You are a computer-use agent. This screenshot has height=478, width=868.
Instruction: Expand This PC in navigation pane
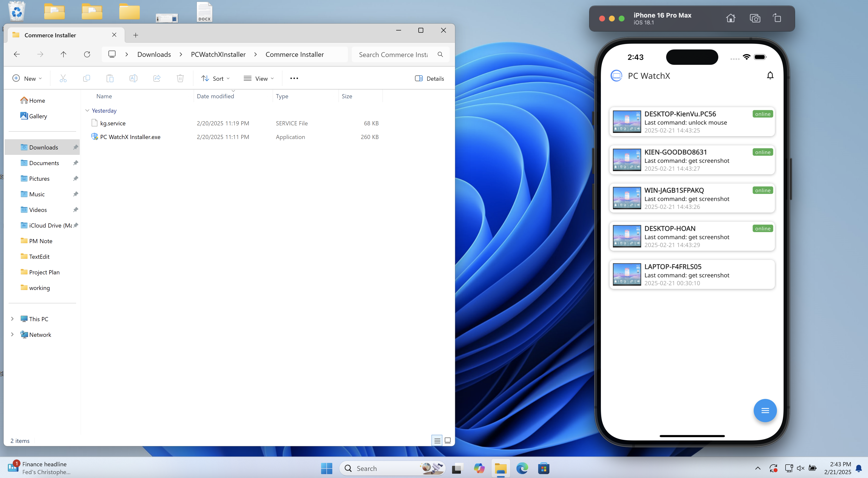(x=12, y=319)
